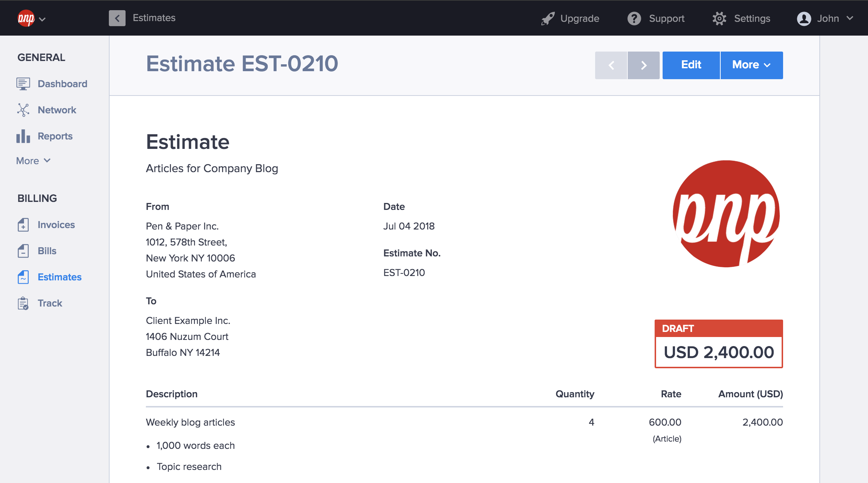
Task: Click the Support question mark icon
Action: [x=634, y=19]
